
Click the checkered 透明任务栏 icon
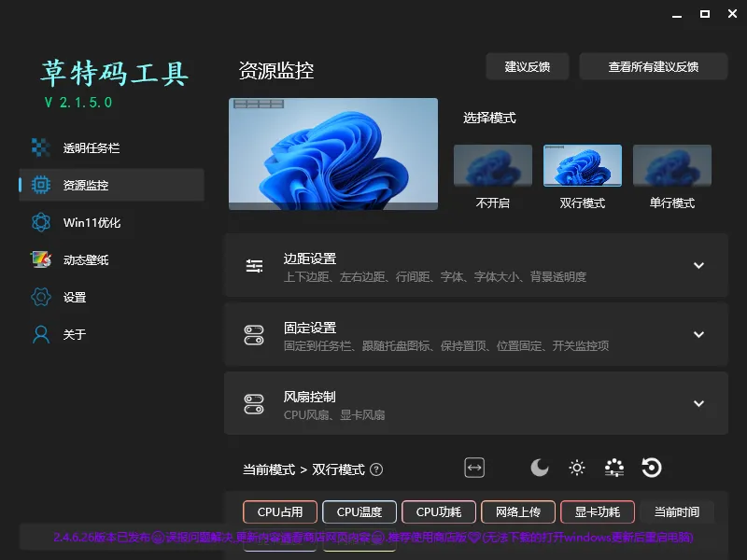pos(41,147)
